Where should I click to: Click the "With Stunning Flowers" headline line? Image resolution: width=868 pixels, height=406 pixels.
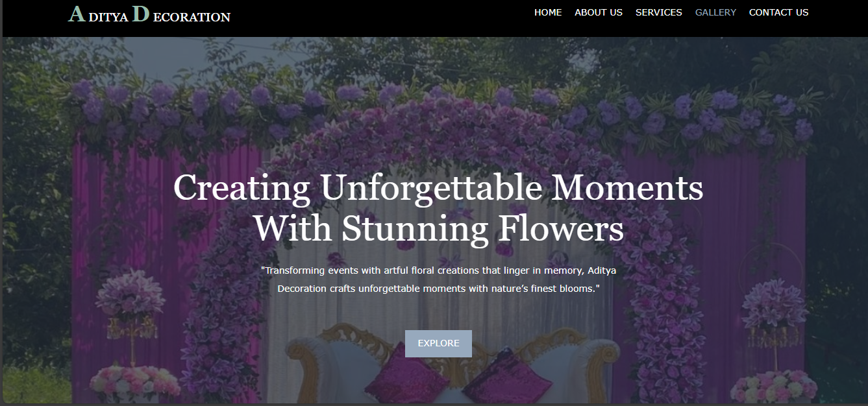[x=438, y=228]
